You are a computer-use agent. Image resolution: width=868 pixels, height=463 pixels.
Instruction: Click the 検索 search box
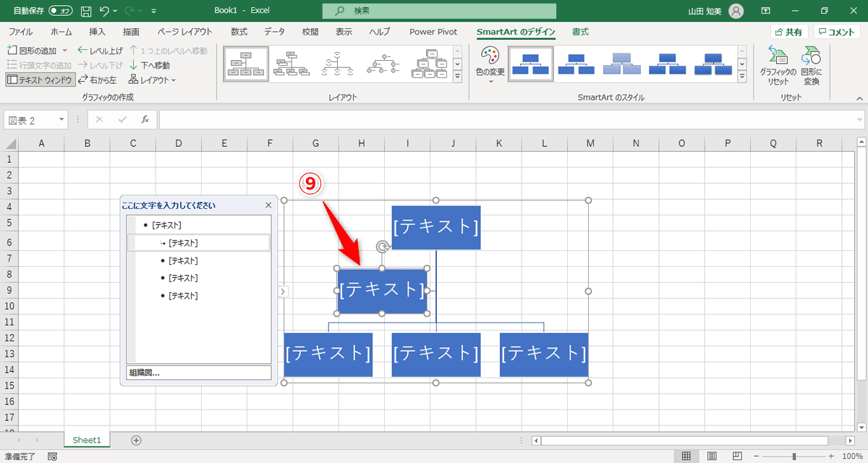(x=439, y=11)
